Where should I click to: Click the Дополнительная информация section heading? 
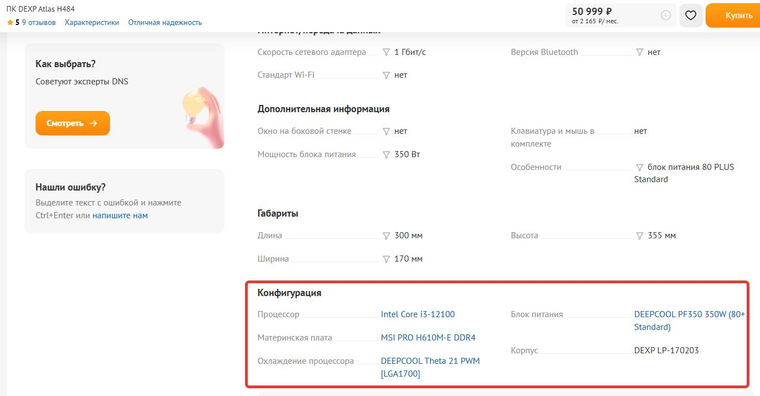[x=323, y=109]
